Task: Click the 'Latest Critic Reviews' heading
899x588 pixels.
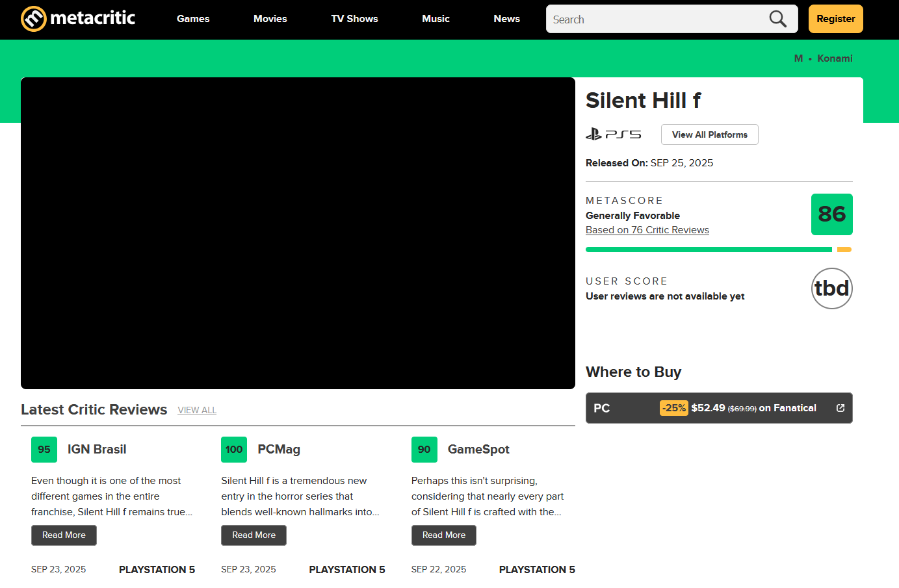Action: [x=94, y=410]
